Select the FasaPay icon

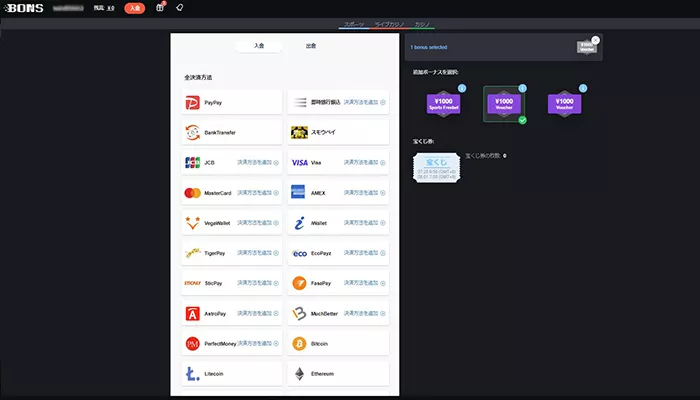(x=299, y=283)
